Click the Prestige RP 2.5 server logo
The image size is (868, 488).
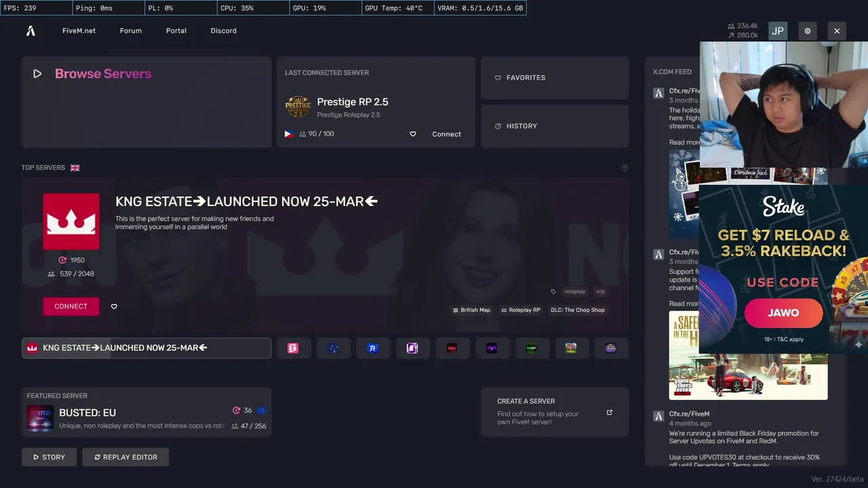[298, 107]
